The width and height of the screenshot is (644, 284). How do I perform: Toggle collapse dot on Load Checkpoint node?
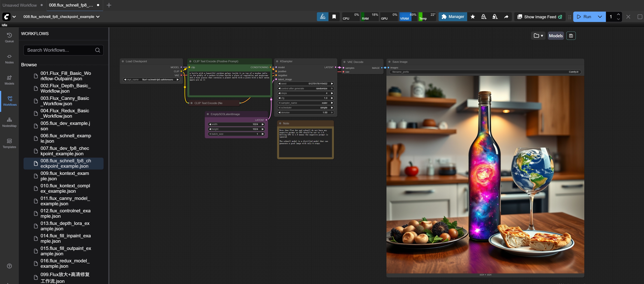tap(123, 61)
